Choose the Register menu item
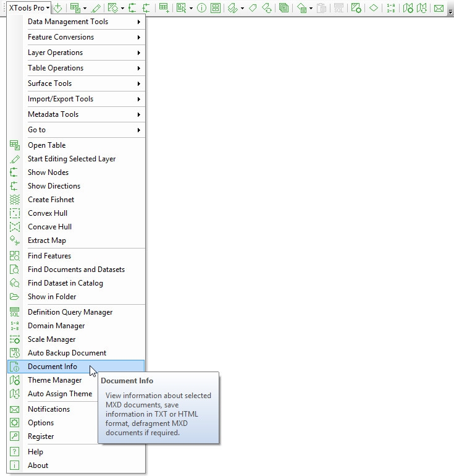The width and height of the screenshot is (454, 476). coord(53,437)
